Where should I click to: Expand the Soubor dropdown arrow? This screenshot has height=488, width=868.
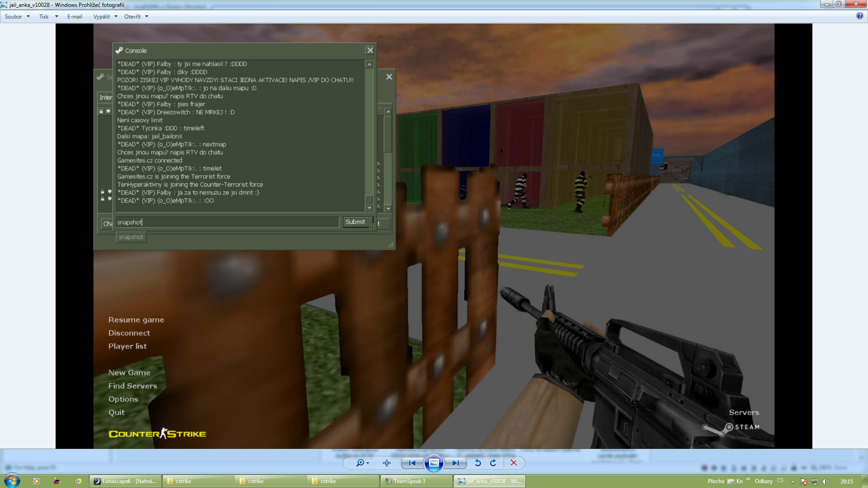click(28, 17)
